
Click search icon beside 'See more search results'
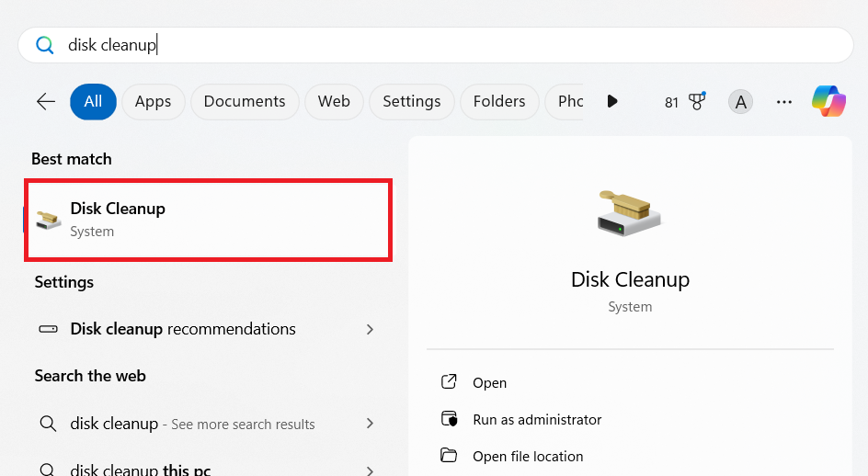[48, 424]
